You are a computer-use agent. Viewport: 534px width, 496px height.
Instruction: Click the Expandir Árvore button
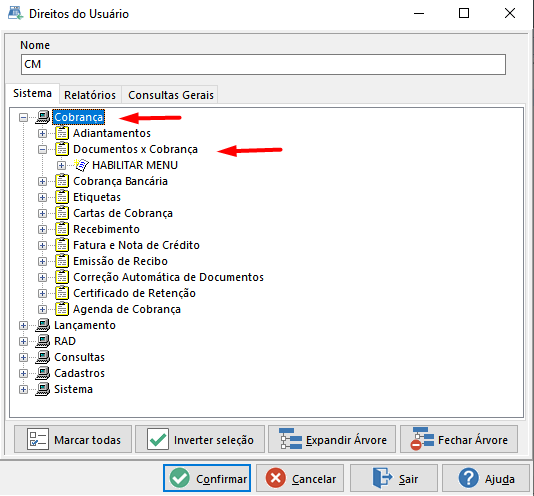332,439
